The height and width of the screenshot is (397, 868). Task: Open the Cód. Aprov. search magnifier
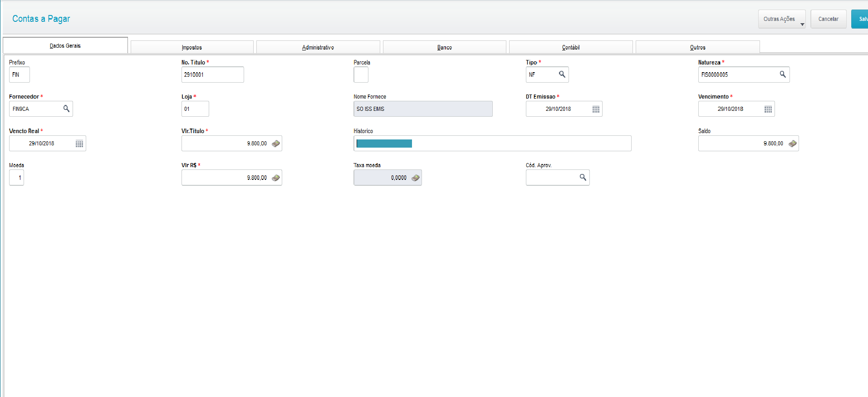[583, 178]
